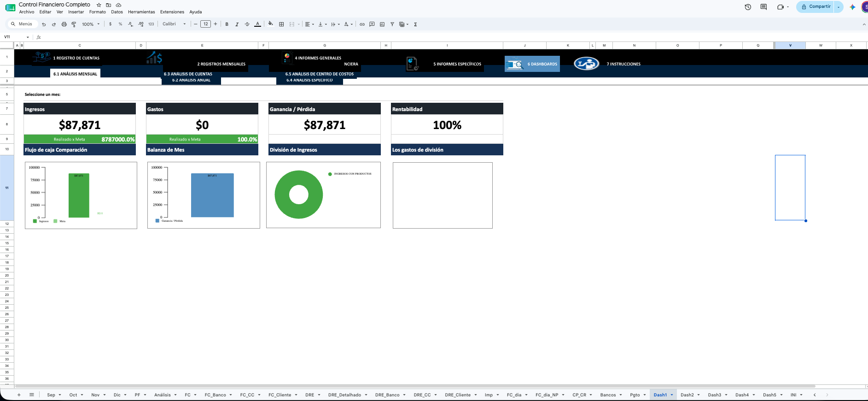Apply strikethrough formatting
The image size is (868, 401).
pos(247,24)
